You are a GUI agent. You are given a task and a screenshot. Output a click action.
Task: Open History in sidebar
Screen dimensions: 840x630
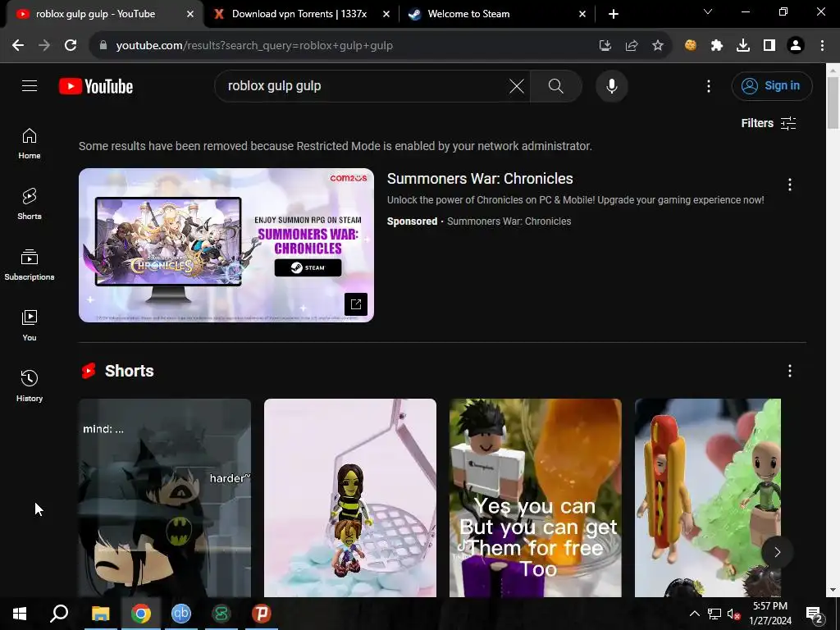tap(30, 386)
